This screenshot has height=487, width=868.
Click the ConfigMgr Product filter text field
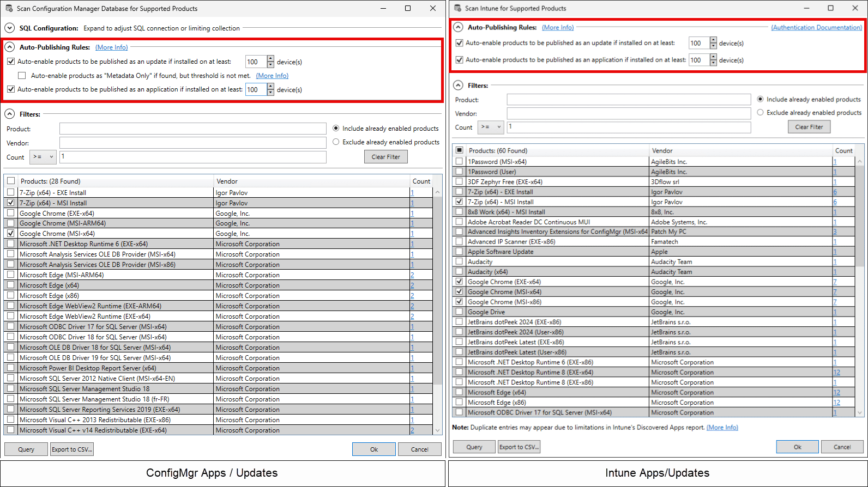coord(192,129)
